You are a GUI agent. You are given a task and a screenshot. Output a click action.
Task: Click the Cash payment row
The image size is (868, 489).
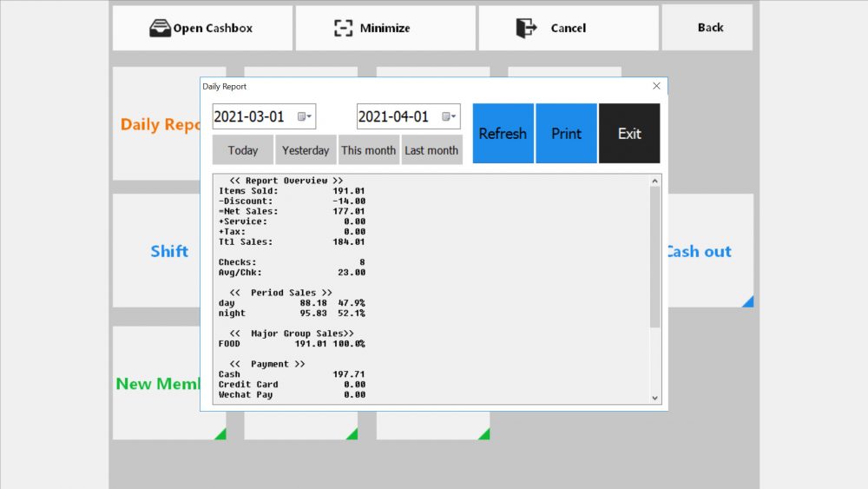tap(292, 374)
